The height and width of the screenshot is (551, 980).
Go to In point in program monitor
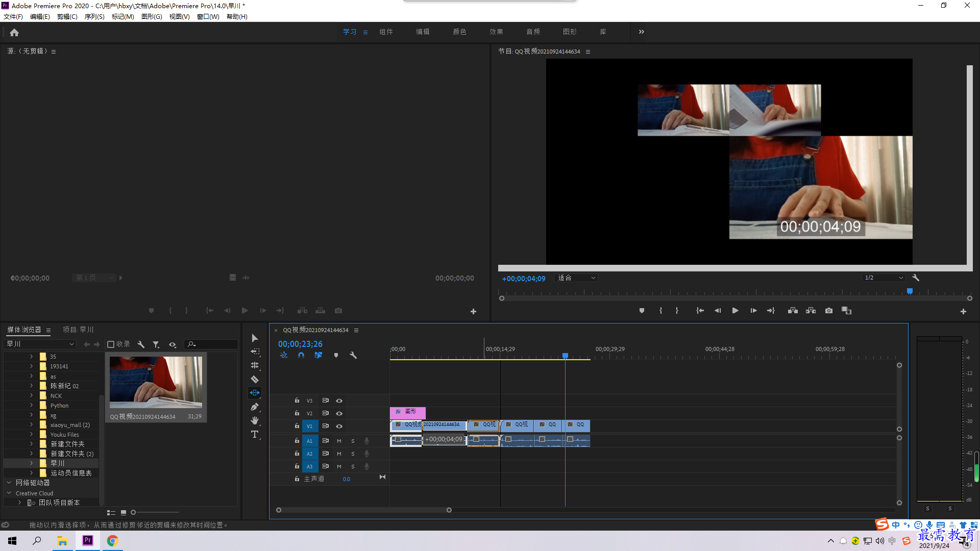click(700, 311)
